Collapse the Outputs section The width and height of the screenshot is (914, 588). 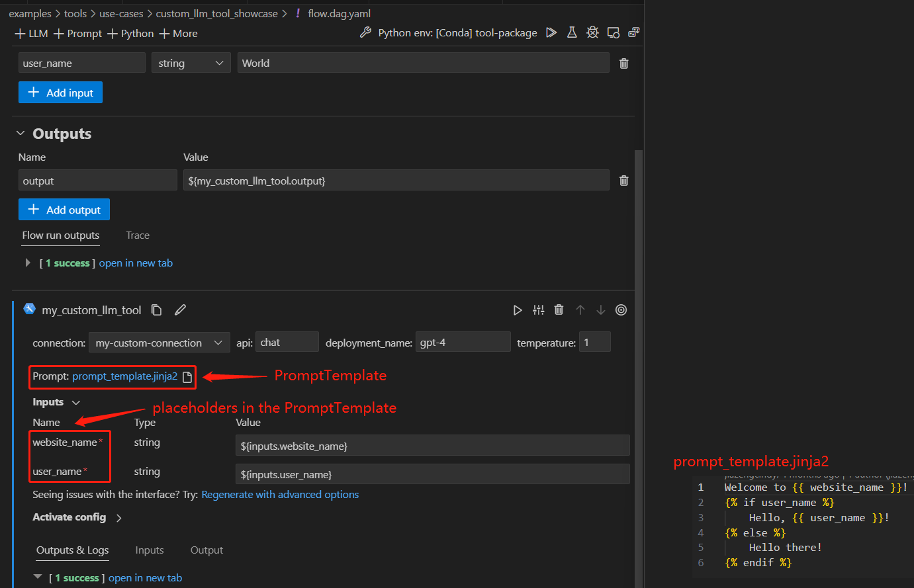21,134
